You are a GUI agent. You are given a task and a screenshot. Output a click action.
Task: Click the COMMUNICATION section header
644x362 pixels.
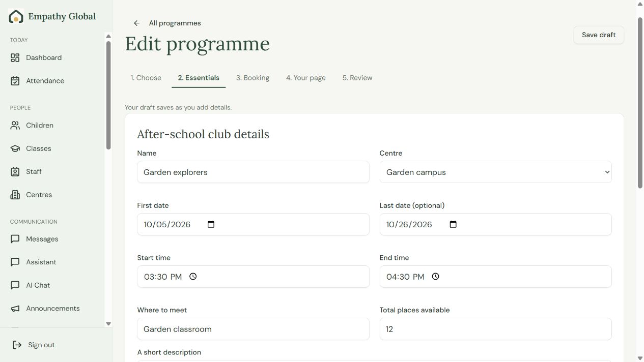(34, 222)
